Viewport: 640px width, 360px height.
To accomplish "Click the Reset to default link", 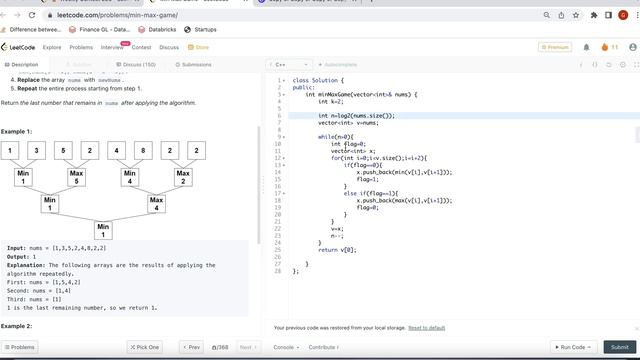I will pyautogui.click(x=427, y=328).
